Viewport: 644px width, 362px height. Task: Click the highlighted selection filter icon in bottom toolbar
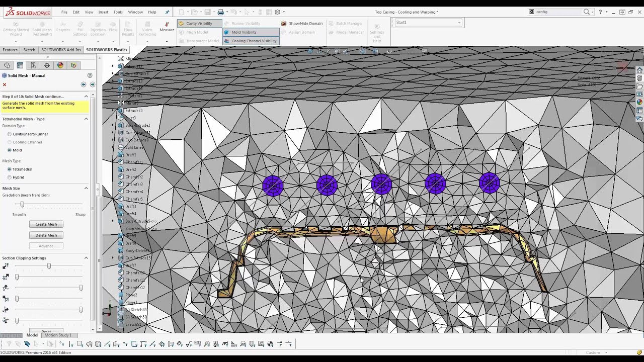[27, 344]
